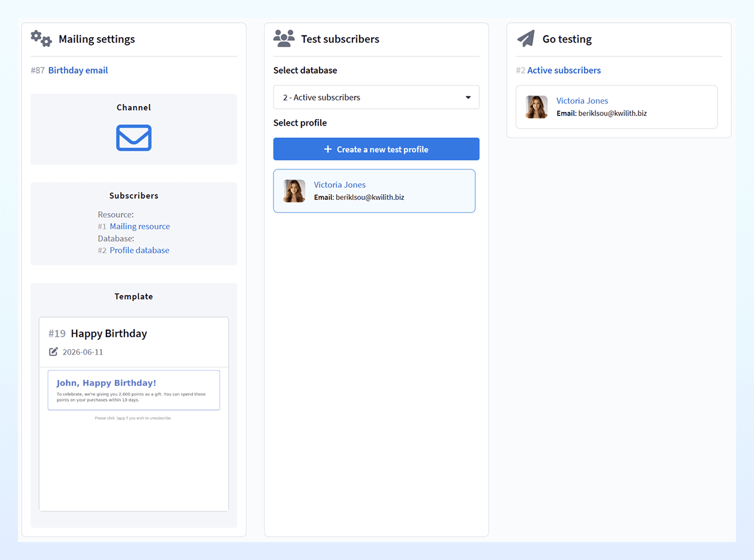
Task: Click the 'Select profile' label
Action: click(x=300, y=123)
